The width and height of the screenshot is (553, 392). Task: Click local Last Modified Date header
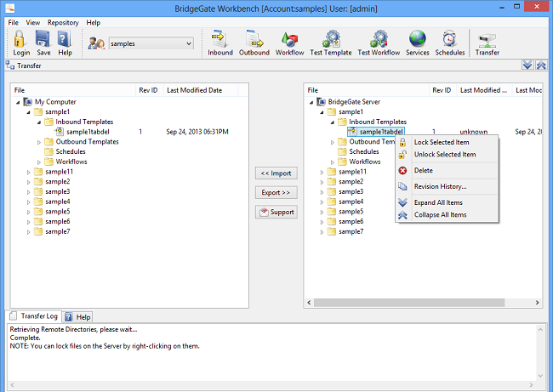point(201,90)
